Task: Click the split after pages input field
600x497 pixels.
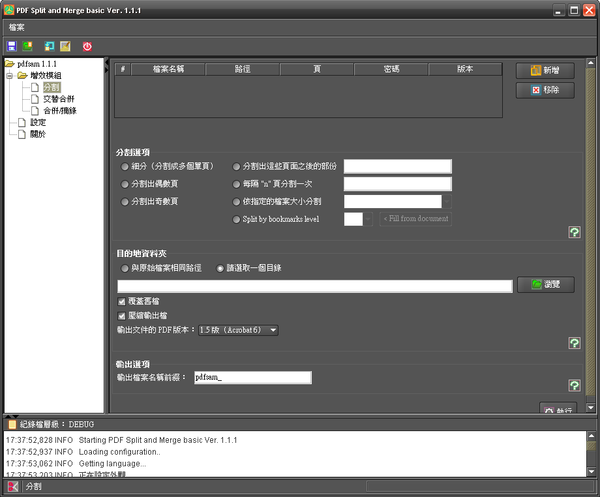Action: tap(398, 166)
